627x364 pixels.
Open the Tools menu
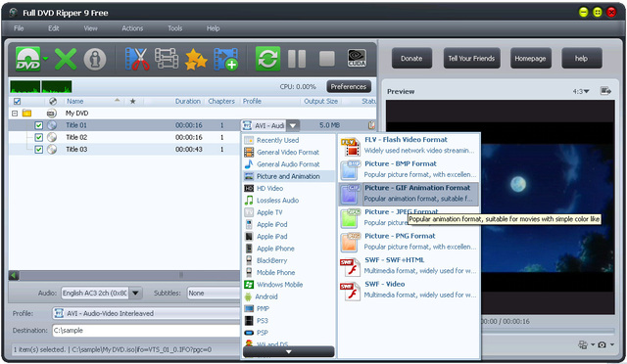174,28
